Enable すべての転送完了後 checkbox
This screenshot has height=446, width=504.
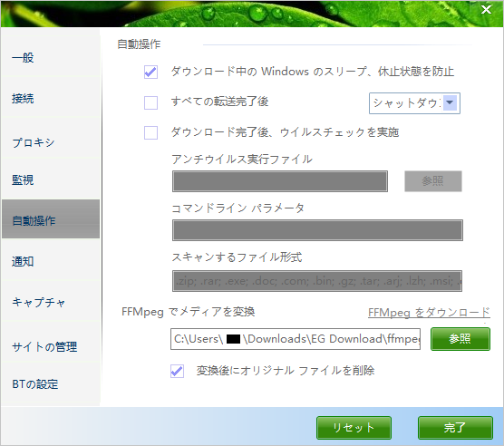150,102
